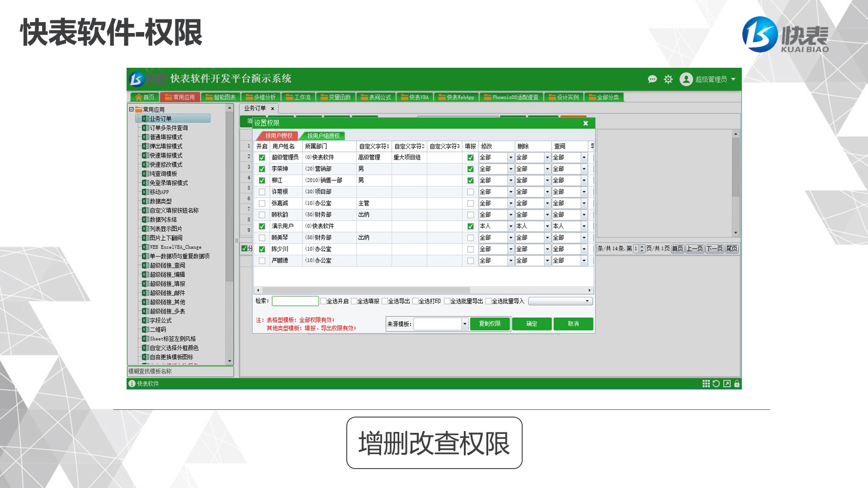This screenshot has height=488, width=868.
Task: Open the 快表VBA tab
Action: (x=415, y=97)
